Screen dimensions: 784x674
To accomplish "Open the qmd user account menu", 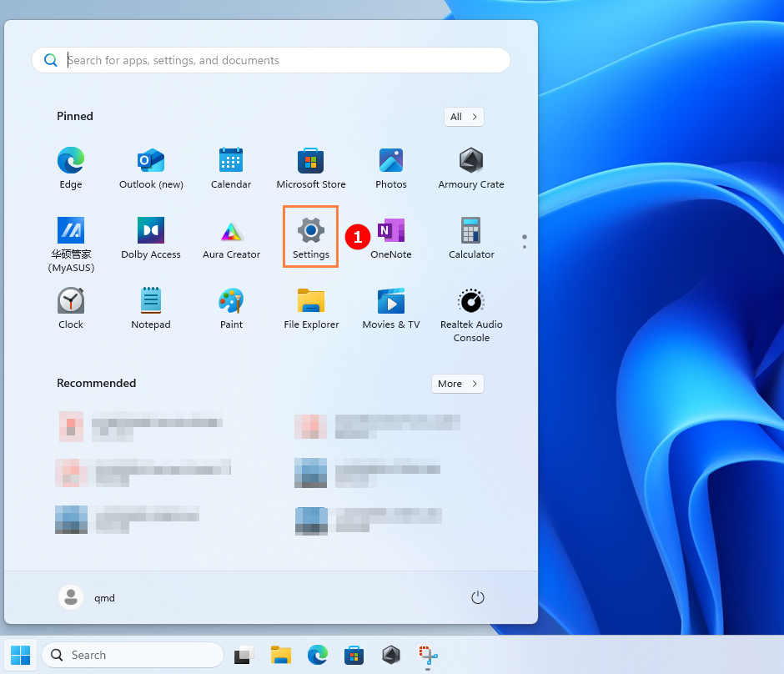I will click(x=87, y=597).
